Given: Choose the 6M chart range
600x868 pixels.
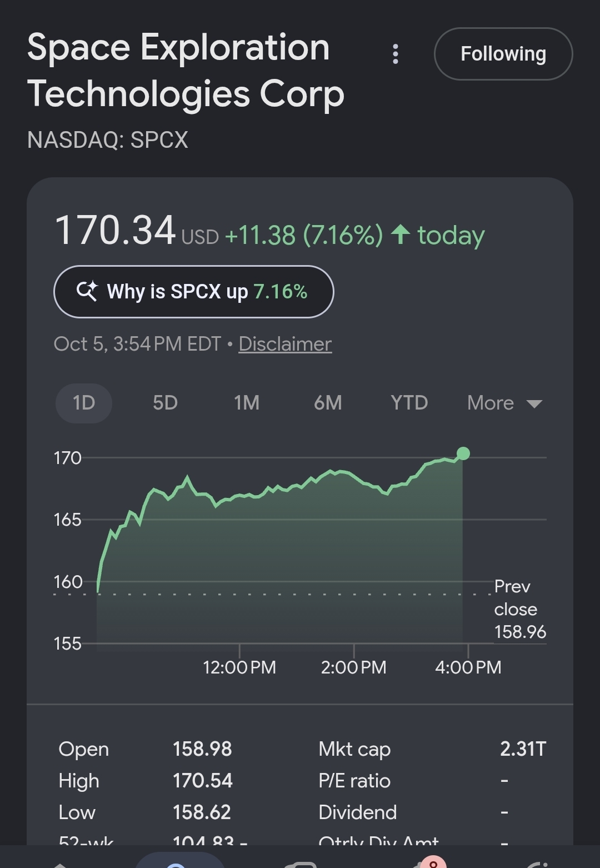Looking at the screenshot, I should point(328,403).
